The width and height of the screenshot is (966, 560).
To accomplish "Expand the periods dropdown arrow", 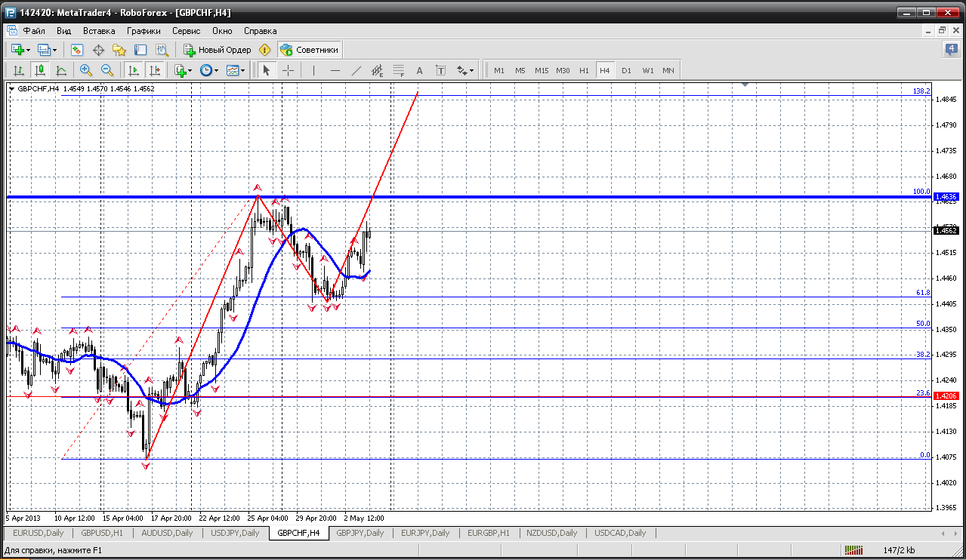I will 216,70.
